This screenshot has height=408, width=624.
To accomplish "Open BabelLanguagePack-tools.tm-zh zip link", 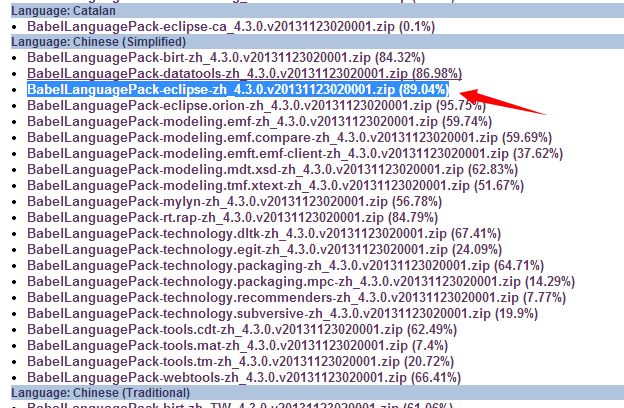I will pos(240,361).
